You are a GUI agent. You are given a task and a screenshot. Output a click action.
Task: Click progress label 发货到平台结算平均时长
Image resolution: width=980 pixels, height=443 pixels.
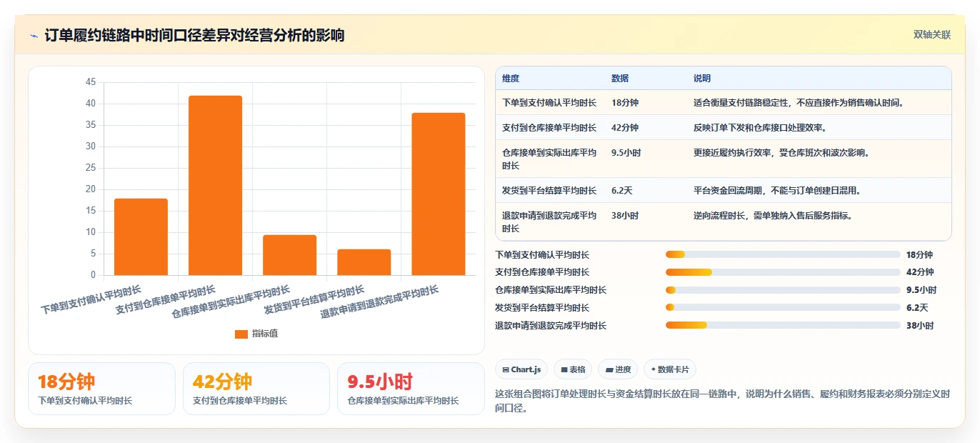pos(542,308)
